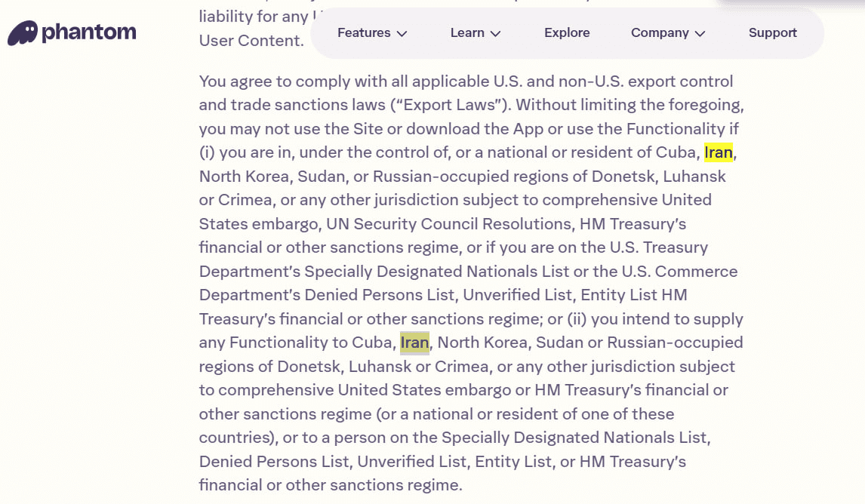Expand the chevron beside Learn
The width and height of the screenshot is (865, 504).
496,34
